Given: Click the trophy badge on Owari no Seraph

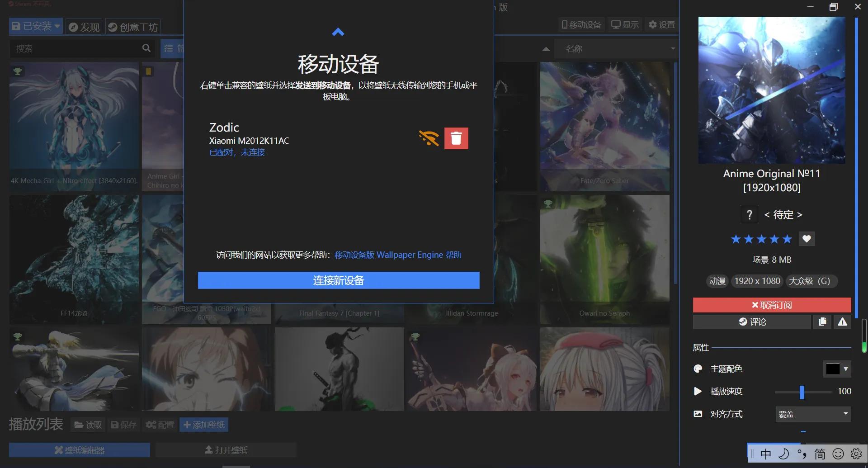Looking at the screenshot, I should 548,204.
